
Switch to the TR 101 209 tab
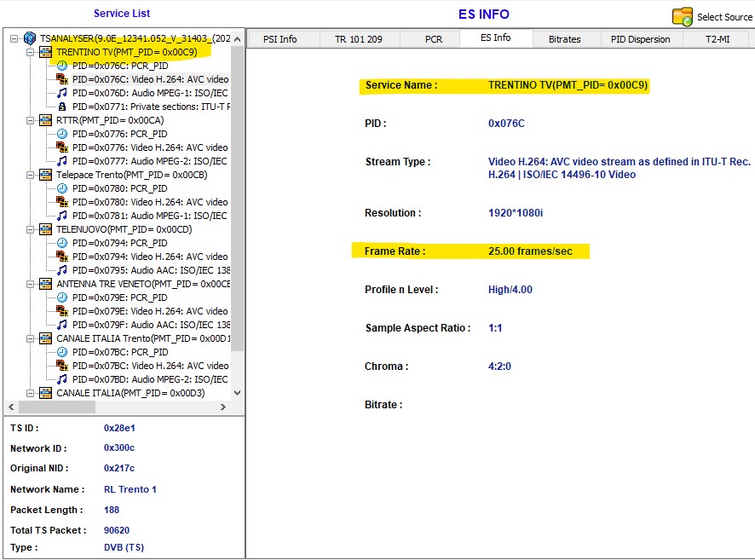[x=359, y=39]
